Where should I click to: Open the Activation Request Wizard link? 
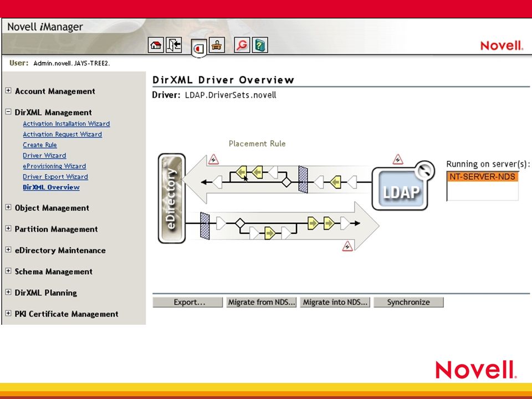[63, 134]
